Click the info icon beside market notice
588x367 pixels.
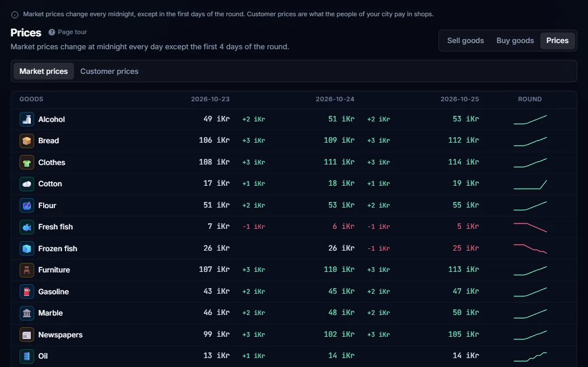point(15,15)
